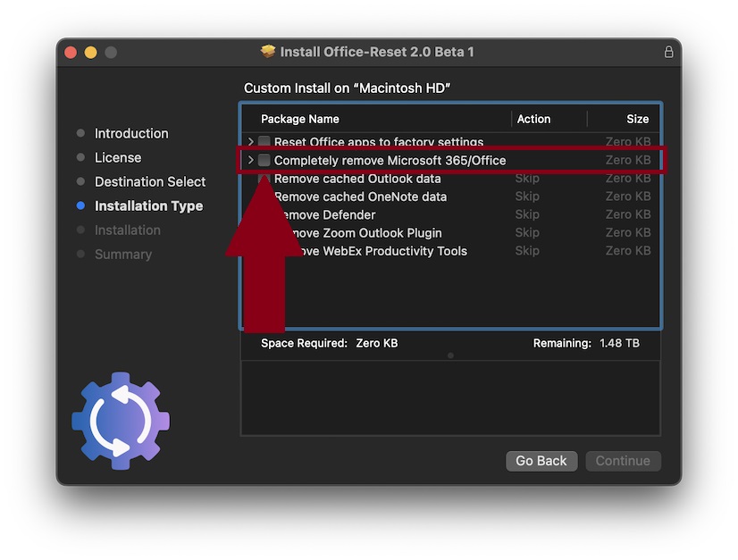The width and height of the screenshot is (738, 560).
Task: Click the Package Name column header
Action: point(300,119)
